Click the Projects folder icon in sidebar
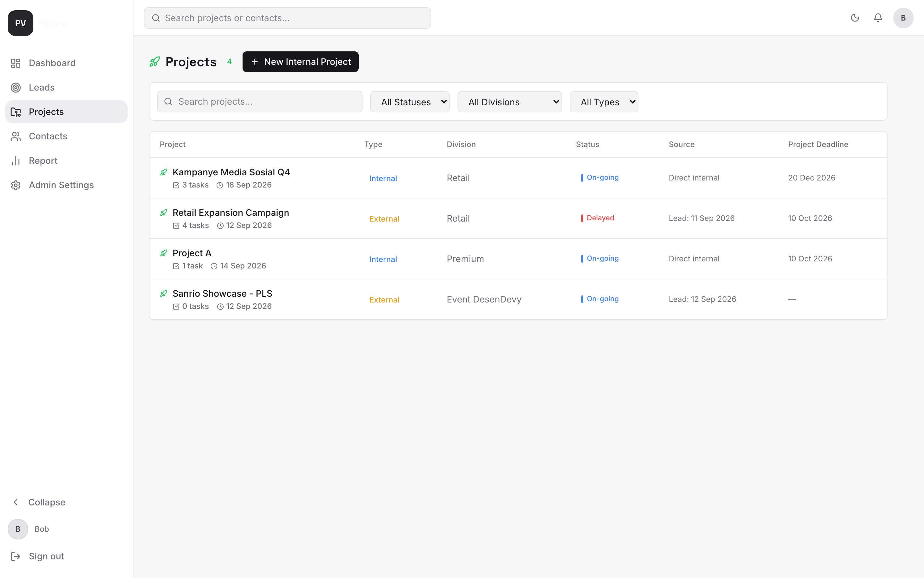 [16, 112]
